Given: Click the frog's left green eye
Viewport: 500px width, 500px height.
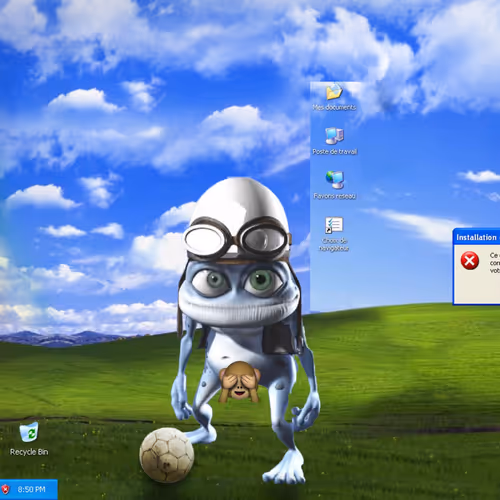Looking at the screenshot, I should [215, 279].
